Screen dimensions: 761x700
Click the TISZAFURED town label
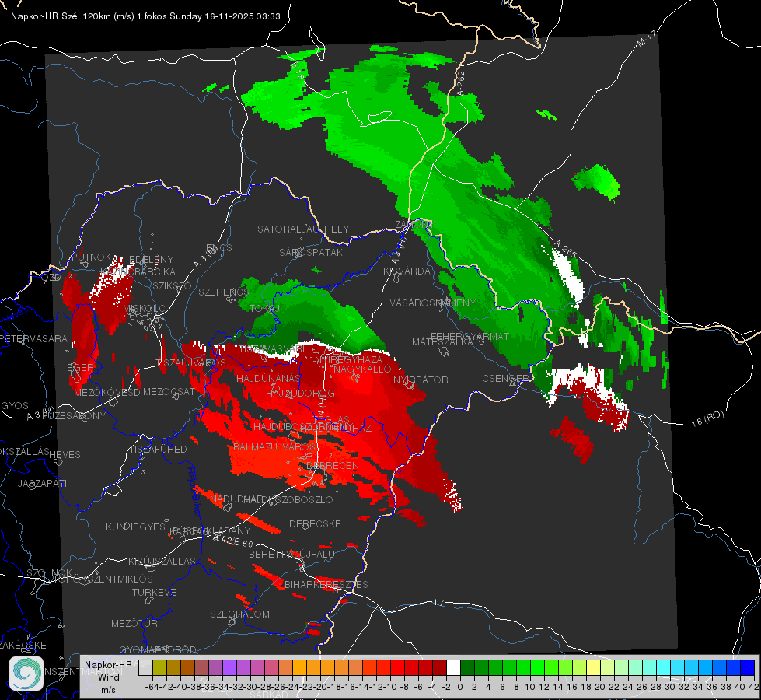click(x=158, y=450)
